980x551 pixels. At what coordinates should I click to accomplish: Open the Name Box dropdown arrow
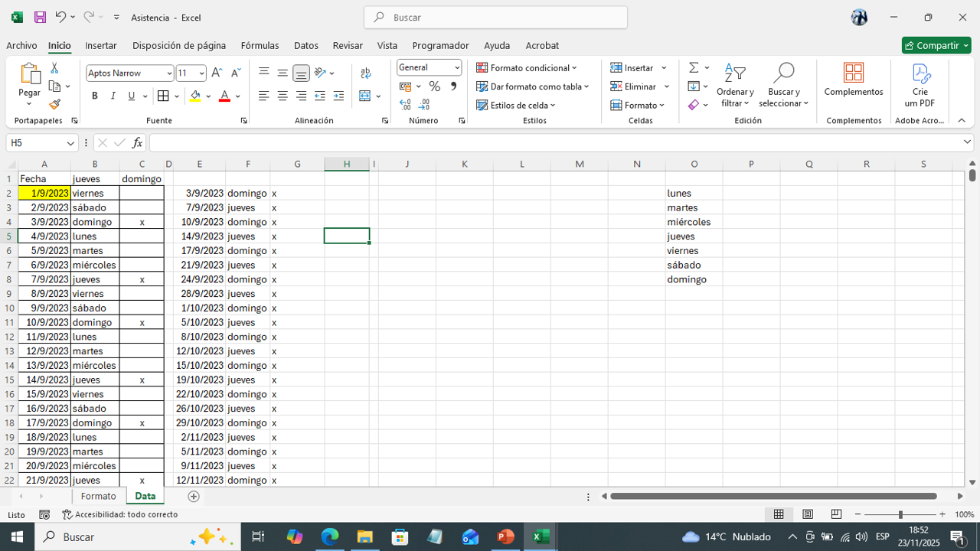70,143
